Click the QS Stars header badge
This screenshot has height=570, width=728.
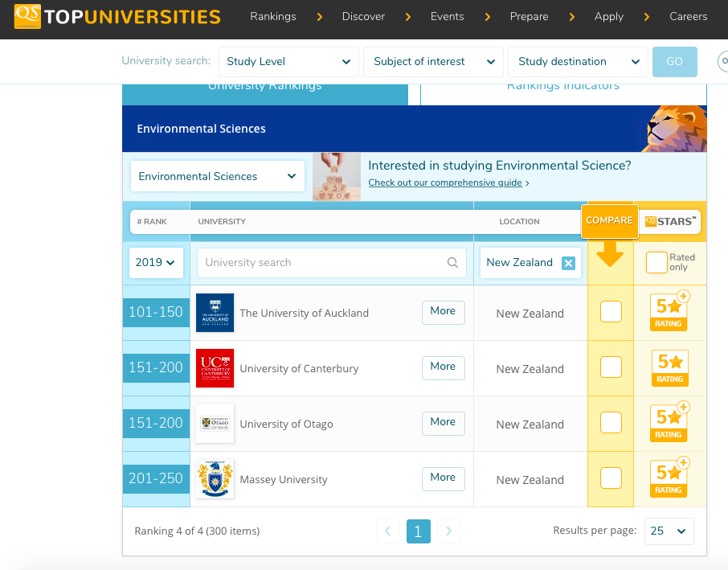672,222
